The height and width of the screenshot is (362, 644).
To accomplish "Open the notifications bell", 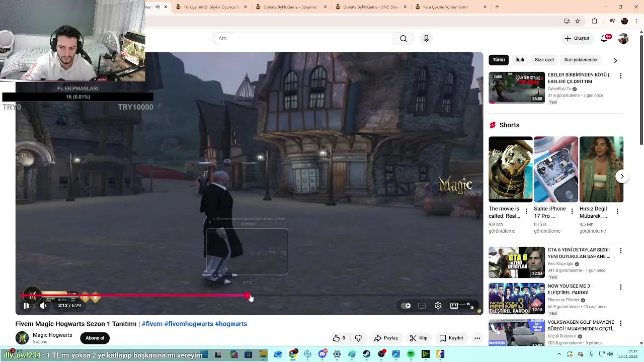I will point(605,39).
